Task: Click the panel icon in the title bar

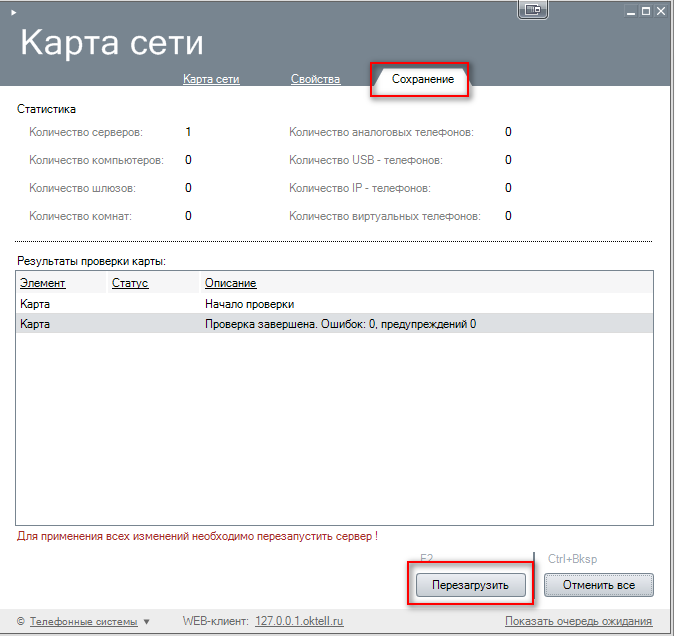Action: tap(533, 10)
